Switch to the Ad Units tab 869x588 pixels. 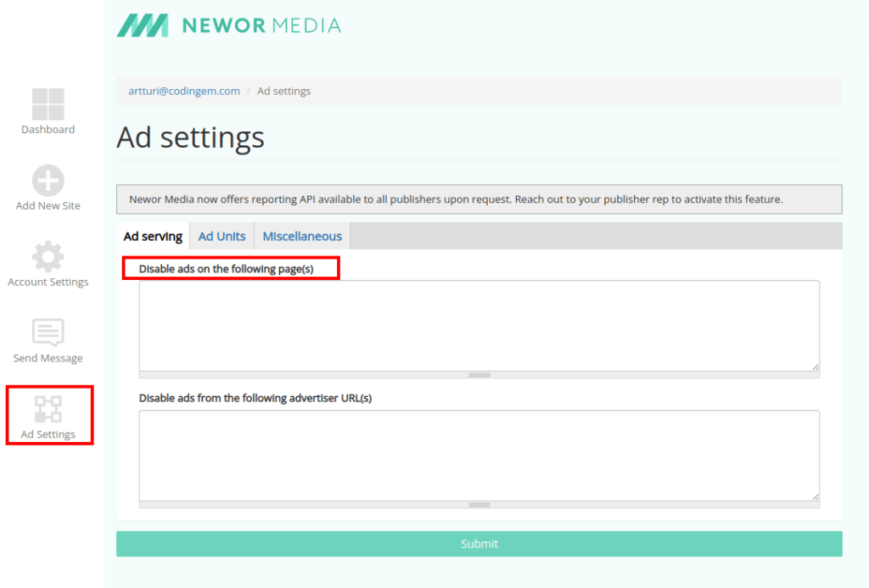pos(221,236)
